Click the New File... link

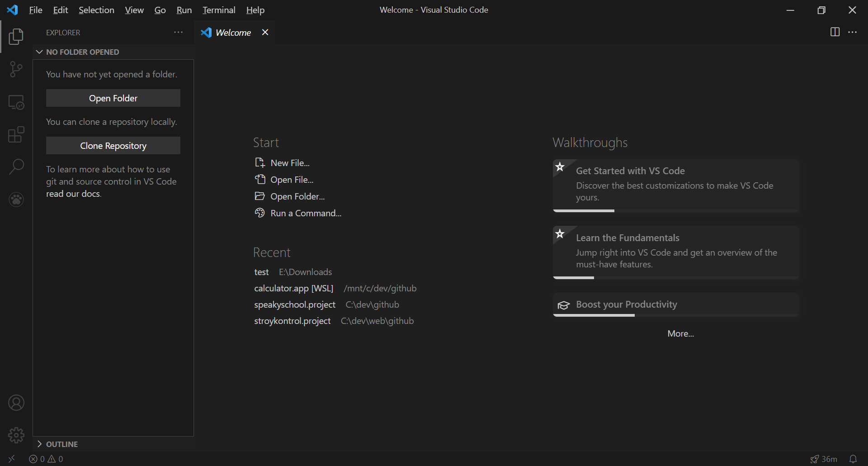tap(290, 163)
